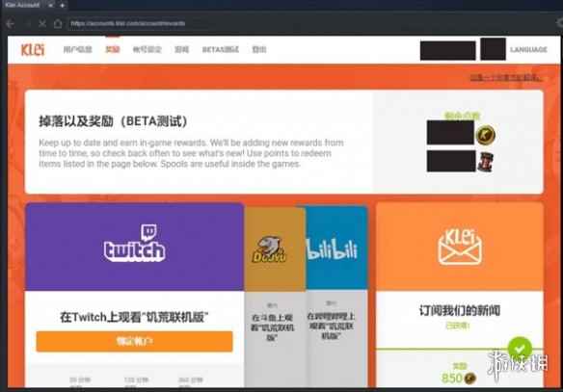Click the gold Klei points coin icon
This screenshot has height=392, width=563.
click(x=486, y=135)
